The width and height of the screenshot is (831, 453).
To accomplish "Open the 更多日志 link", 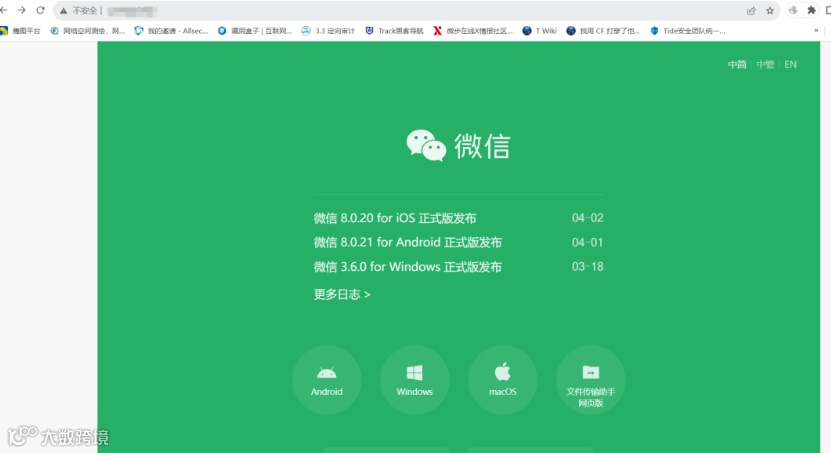I will [342, 295].
